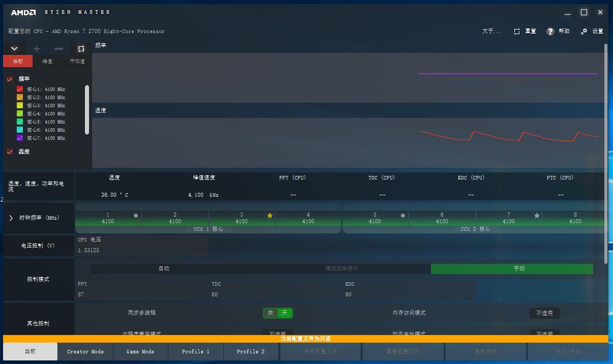613x364 pixels.
Task: Click the purple 核心7 color checkbox
Action: pyautogui.click(x=20, y=138)
